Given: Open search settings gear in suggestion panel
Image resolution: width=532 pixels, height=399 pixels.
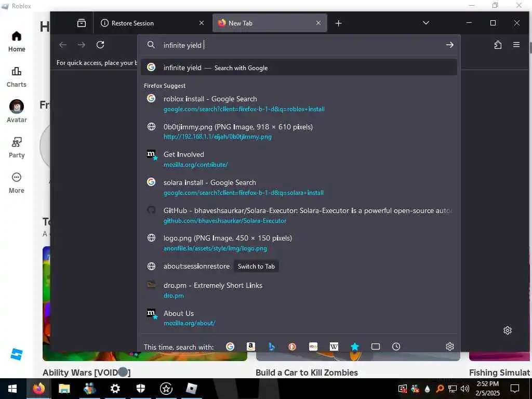Looking at the screenshot, I should pyautogui.click(x=449, y=347).
